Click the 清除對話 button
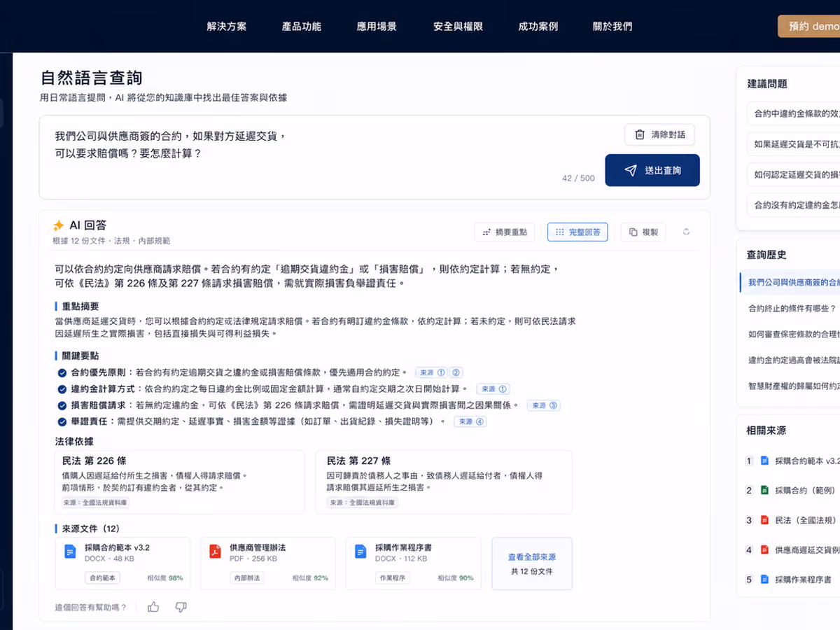Screen dimensions: 840x630 point(659,135)
